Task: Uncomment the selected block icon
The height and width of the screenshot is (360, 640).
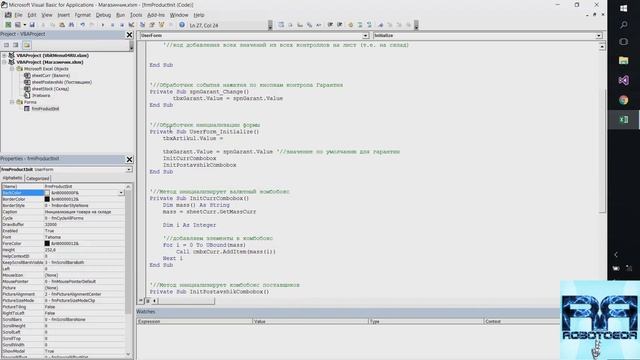Action: click(x=369, y=25)
